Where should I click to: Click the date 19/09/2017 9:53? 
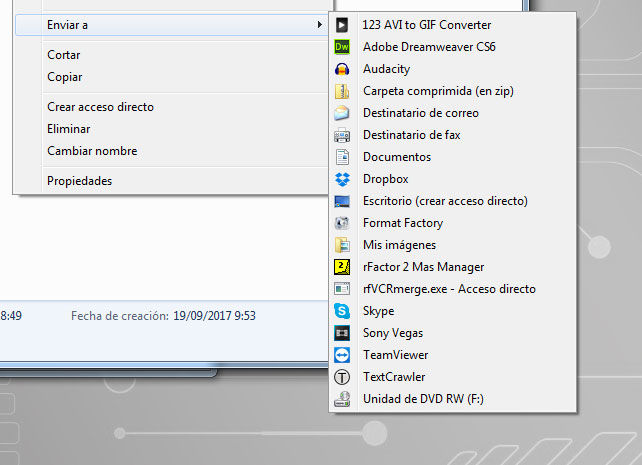[214, 316]
